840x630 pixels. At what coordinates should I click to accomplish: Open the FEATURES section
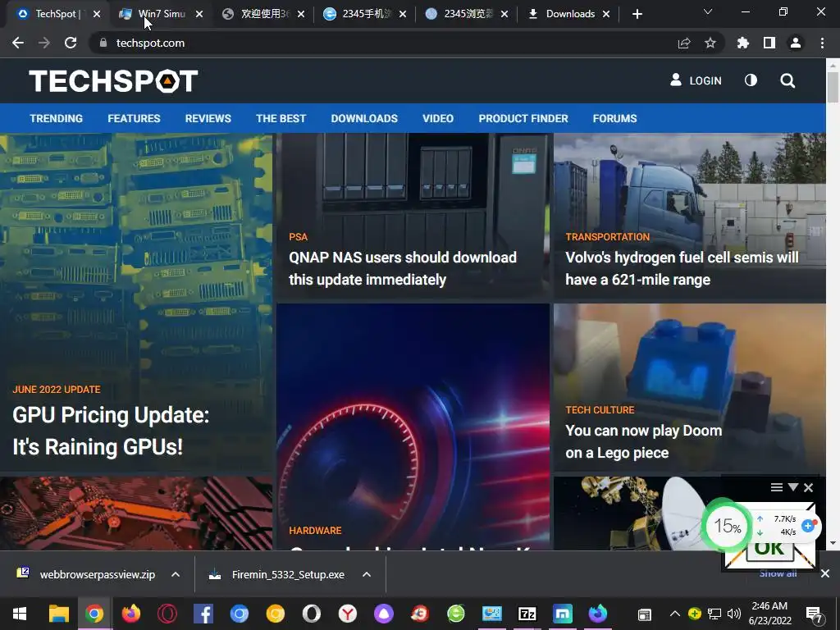(x=134, y=118)
